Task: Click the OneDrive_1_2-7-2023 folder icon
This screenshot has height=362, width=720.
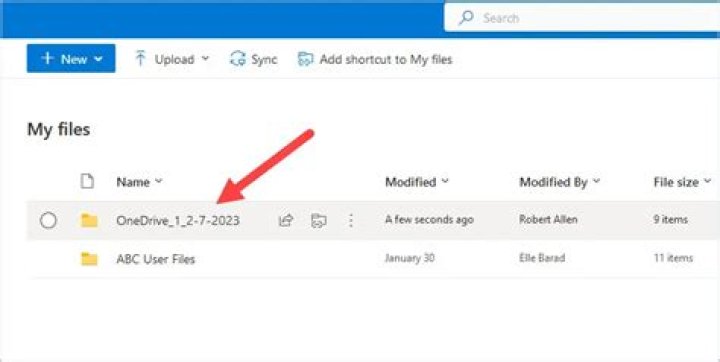Action: click(x=89, y=221)
